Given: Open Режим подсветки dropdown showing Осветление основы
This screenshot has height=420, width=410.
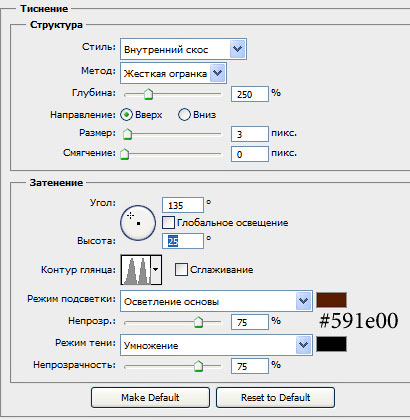Looking at the screenshot, I should [x=216, y=301].
